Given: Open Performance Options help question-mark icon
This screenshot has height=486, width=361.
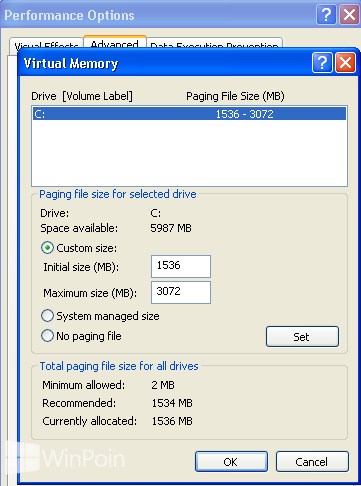Looking at the screenshot, I should coord(326,15).
